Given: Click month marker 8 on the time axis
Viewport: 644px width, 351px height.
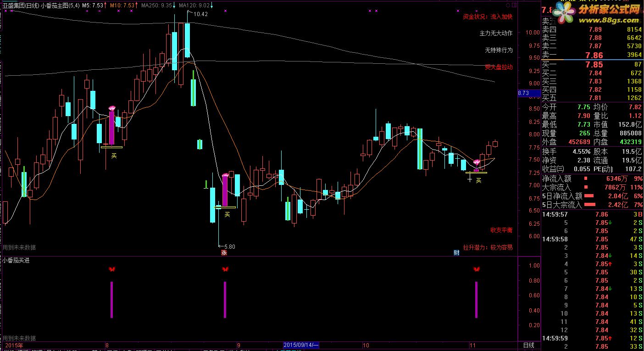Looking at the screenshot, I should click(x=107, y=345).
